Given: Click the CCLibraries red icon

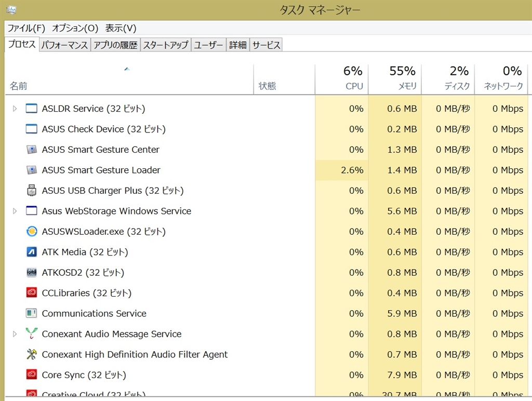Looking at the screenshot, I should coord(32,293).
